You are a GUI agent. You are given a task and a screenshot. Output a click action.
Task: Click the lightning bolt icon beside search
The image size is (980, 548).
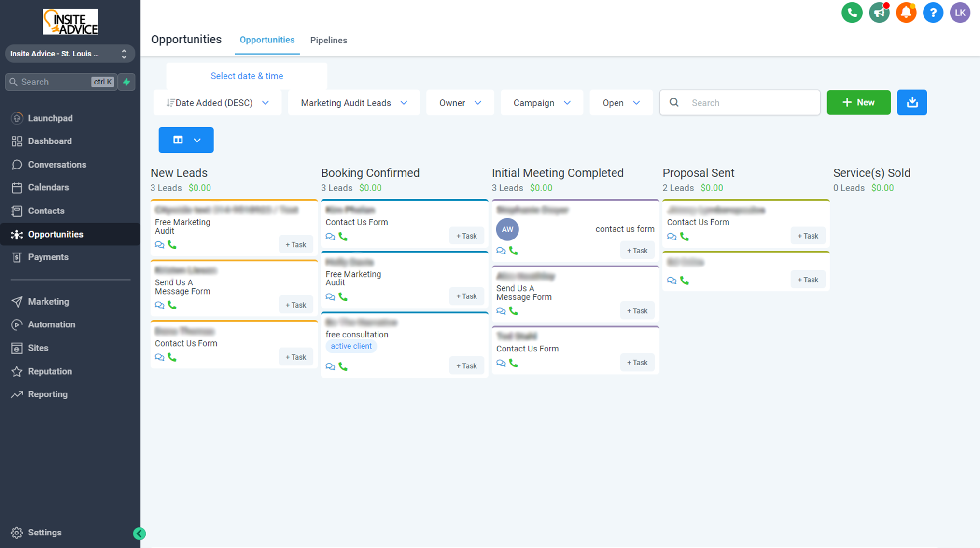click(x=126, y=82)
